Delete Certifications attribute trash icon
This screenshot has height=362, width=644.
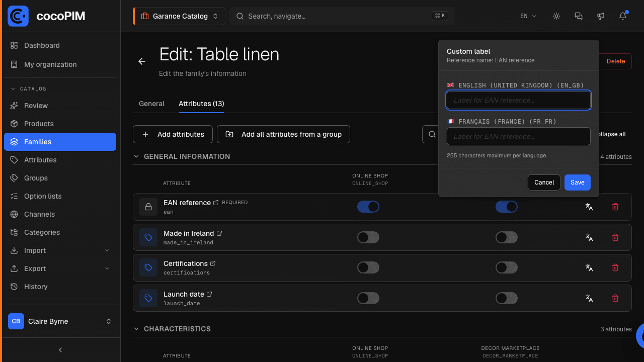click(615, 268)
